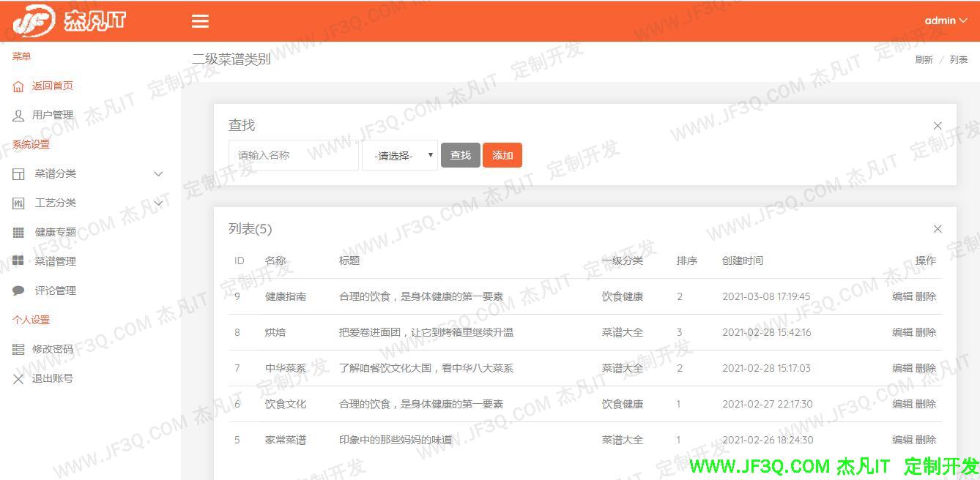Click the user icon beside 用户管理

pyautogui.click(x=18, y=116)
